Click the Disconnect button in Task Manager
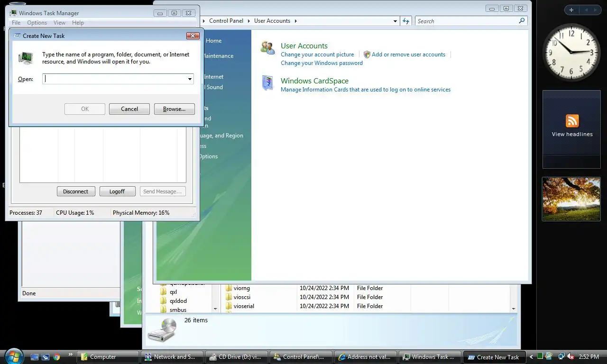 pyautogui.click(x=76, y=191)
